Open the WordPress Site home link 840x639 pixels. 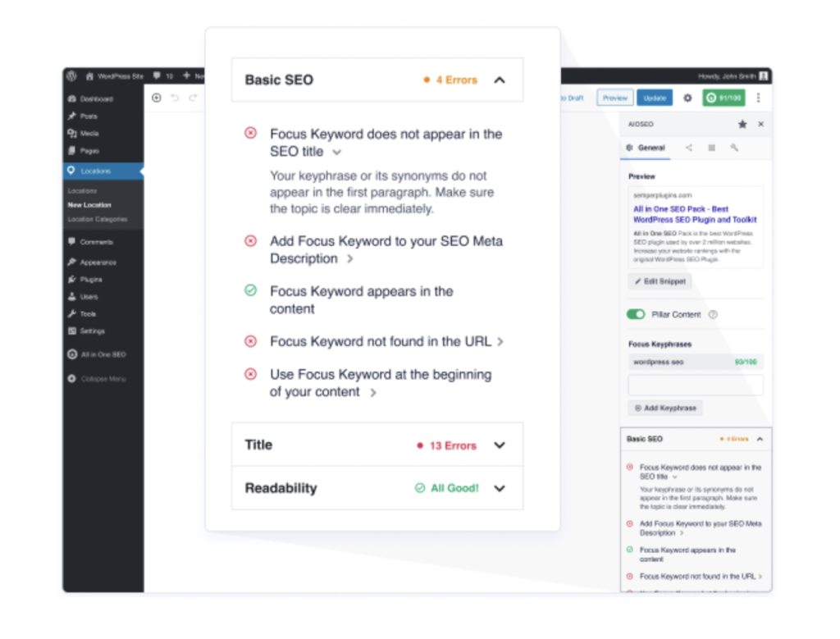pos(115,76)
